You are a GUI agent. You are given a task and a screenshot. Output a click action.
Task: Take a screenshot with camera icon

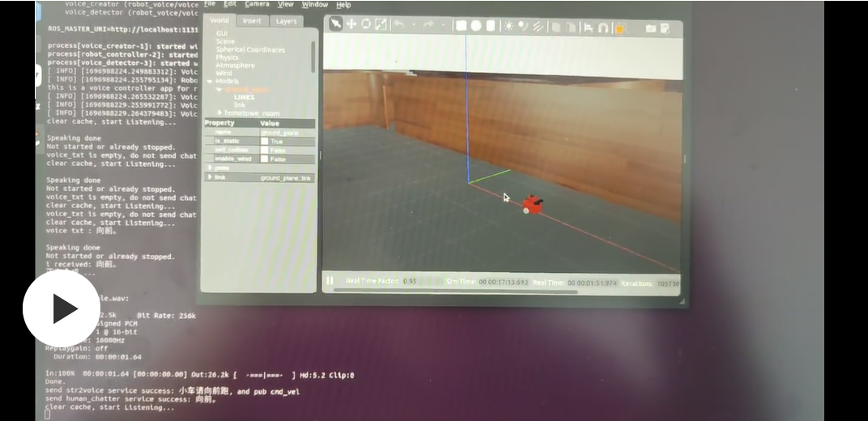650,29
